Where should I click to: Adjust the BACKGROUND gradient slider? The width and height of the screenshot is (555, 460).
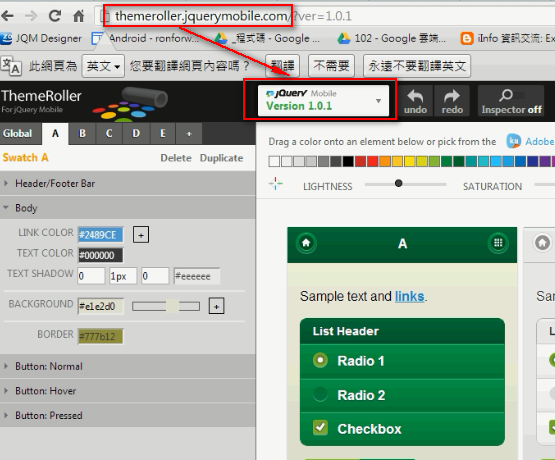pyautogui.click(x=166, y=306)
